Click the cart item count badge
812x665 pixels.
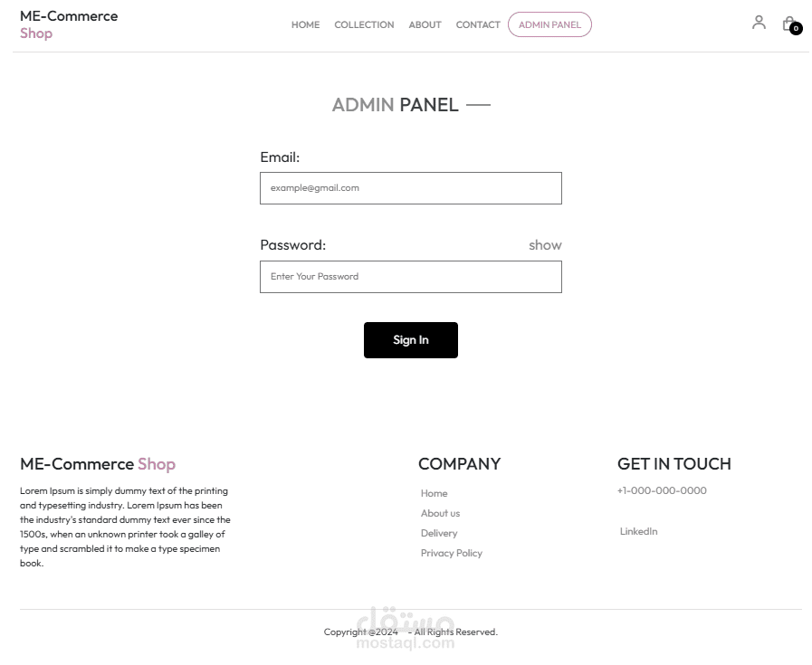tap(796, 28)
